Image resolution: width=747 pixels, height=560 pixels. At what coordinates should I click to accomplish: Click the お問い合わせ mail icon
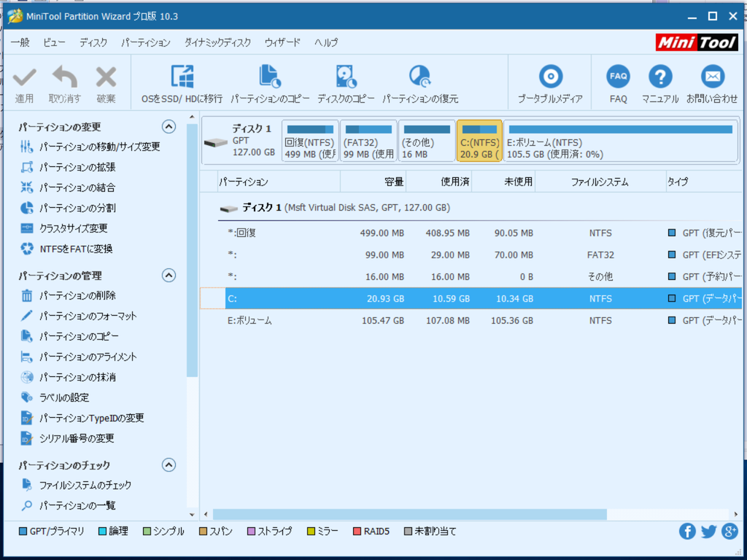tap(713, 76)
